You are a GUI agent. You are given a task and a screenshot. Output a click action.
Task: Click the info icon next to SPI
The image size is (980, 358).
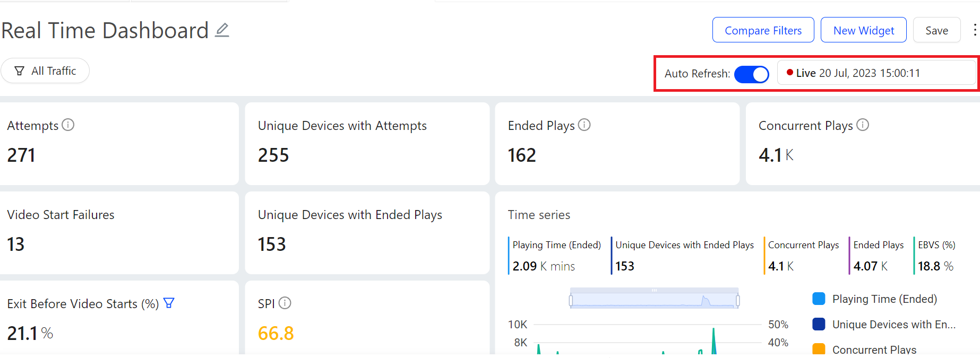click(285, 303)
